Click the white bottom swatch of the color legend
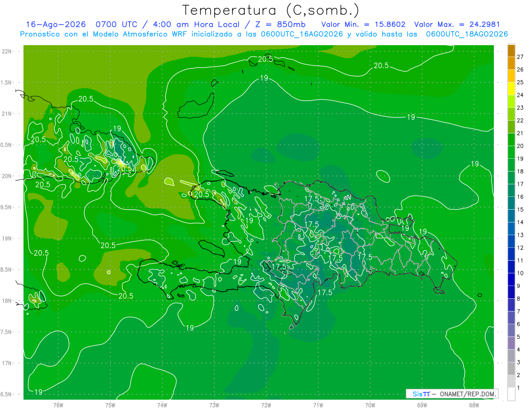The height and width of the screenshot is (411, 532). tap(511, 394)
